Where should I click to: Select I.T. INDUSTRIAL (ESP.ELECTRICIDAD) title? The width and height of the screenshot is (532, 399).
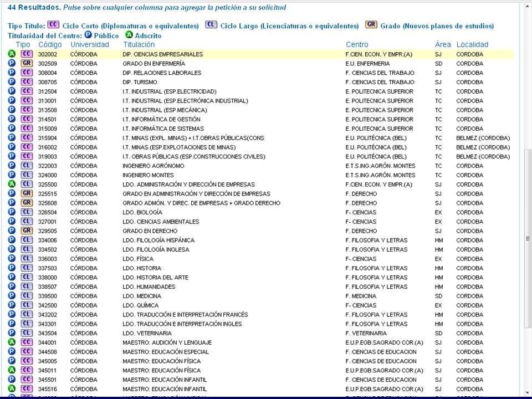pyautogui.click(x=170, y=91)
